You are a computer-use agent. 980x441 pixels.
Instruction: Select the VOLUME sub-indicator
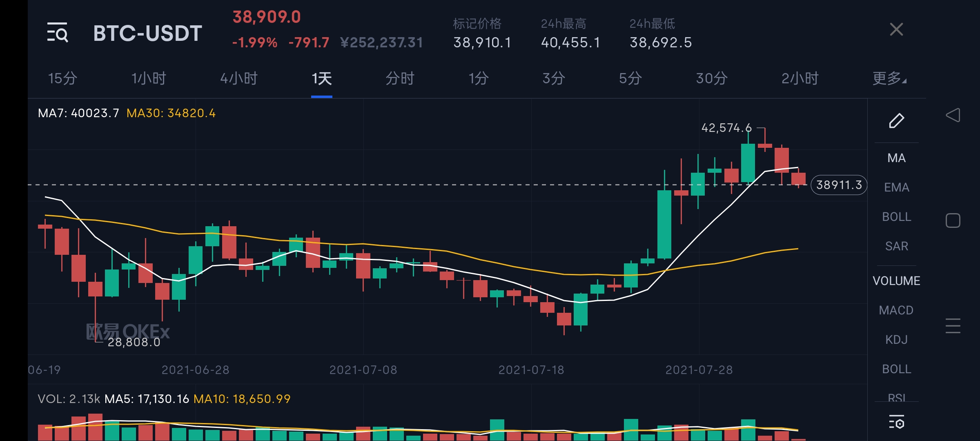896,281
